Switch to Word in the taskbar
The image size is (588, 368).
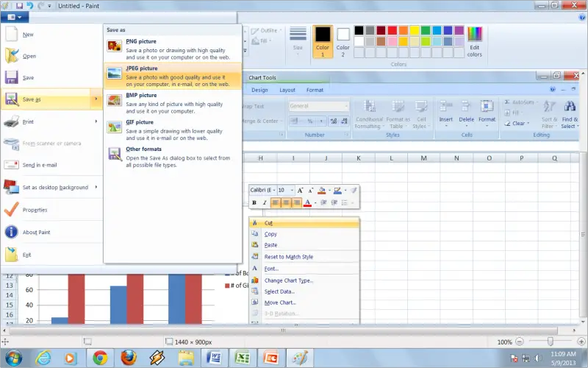214,358
